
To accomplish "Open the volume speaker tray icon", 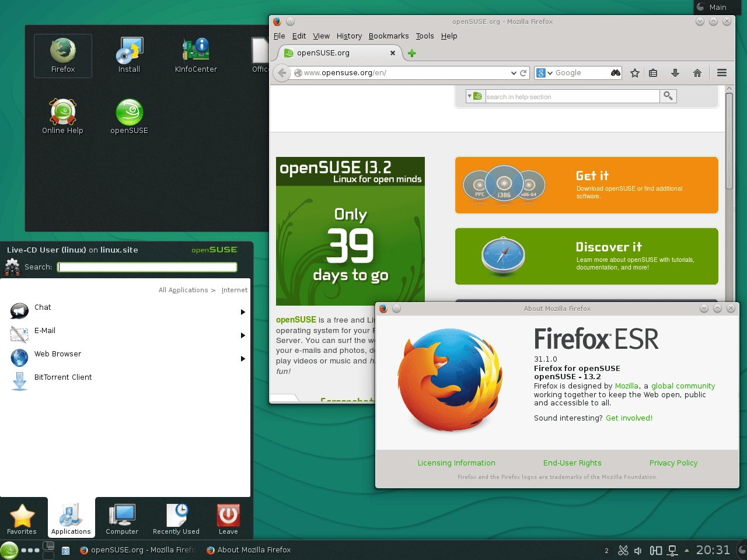I will [638, 550].
